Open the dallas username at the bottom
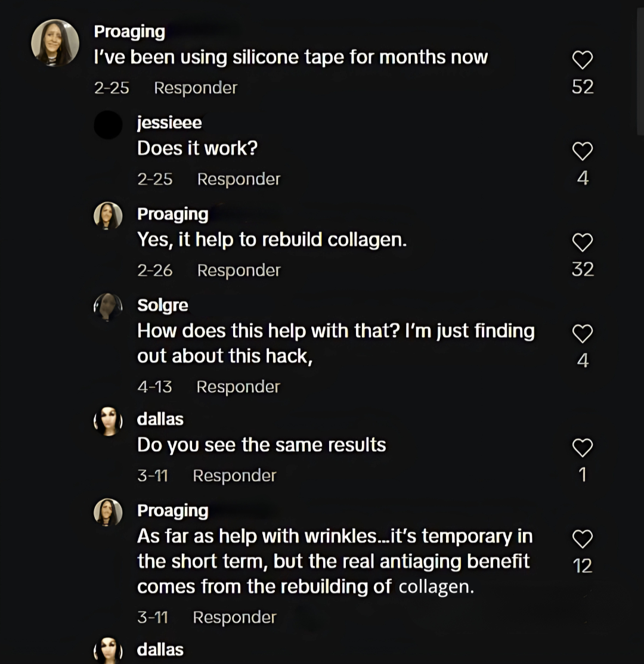The image size is (644, 664). click(x=160, y=650)
